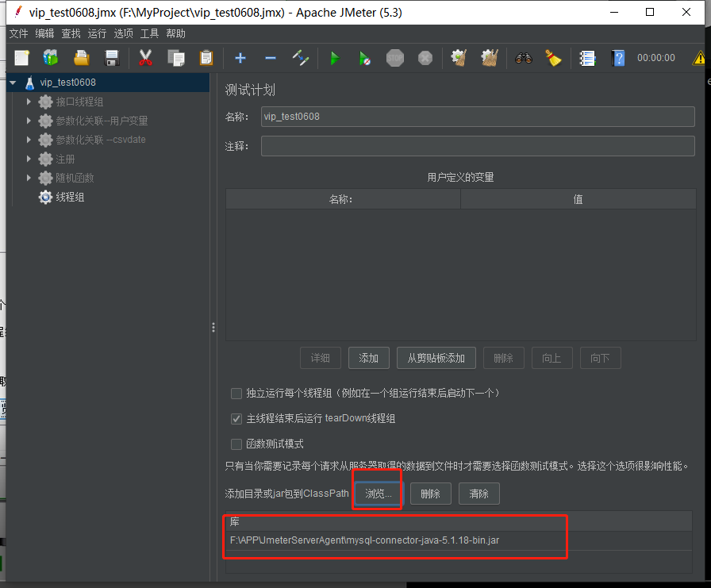The height and width of the screenshot is (588, 711).
Task: Click the Expand all plus icon
Action: click(240, 58)
